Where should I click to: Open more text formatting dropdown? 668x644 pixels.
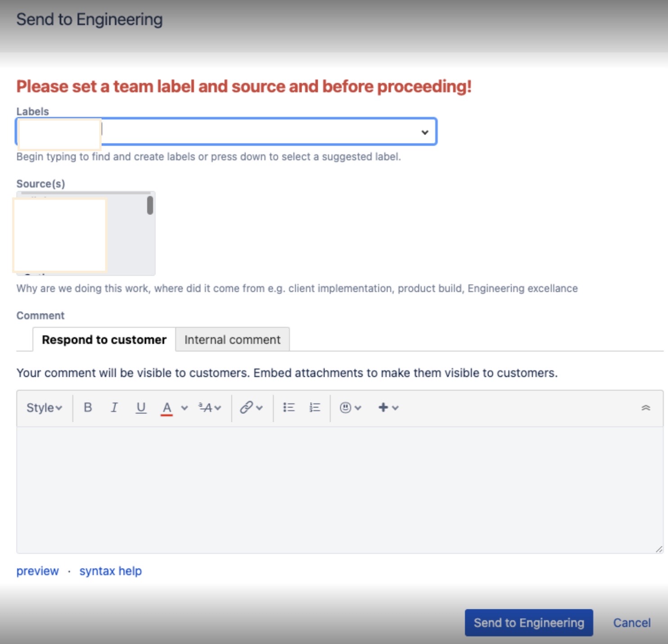point(210,408)
